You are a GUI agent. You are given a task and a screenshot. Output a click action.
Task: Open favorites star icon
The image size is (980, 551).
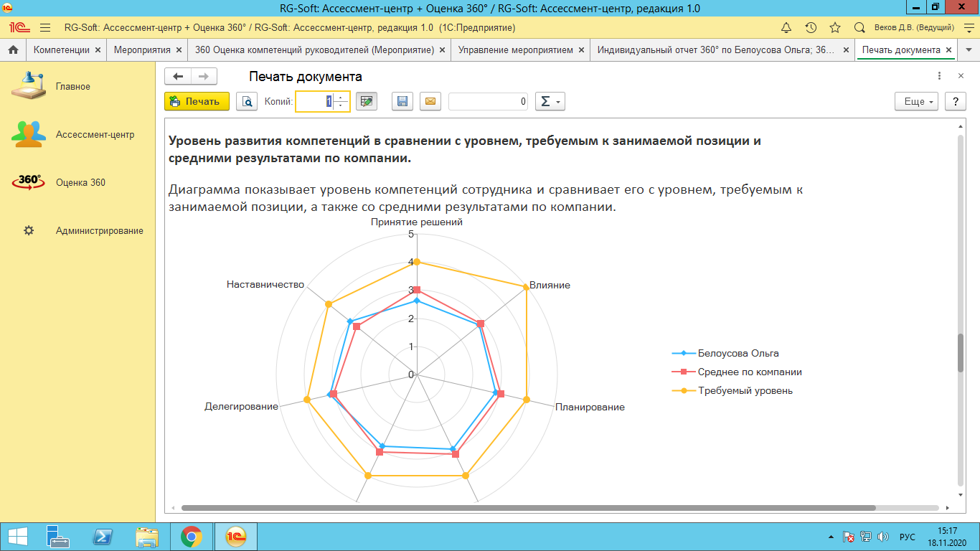pyautogui.click(x=835, y=28)
